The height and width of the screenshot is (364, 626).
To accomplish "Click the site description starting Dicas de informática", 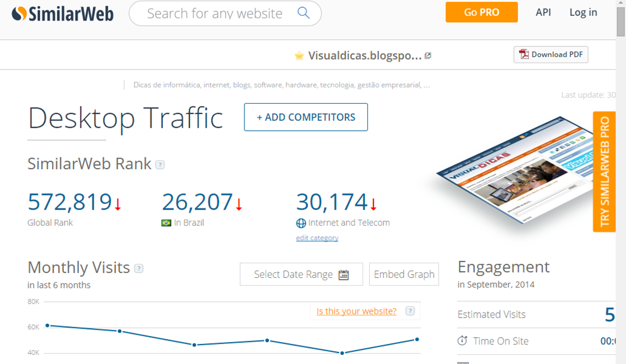I will pos(281,85).
